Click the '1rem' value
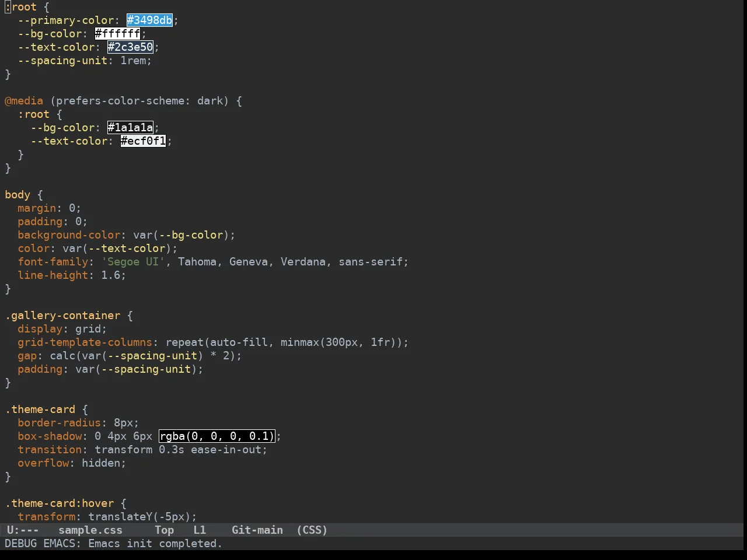Viewport: 747px width, 560px height. tap(134, 61)
